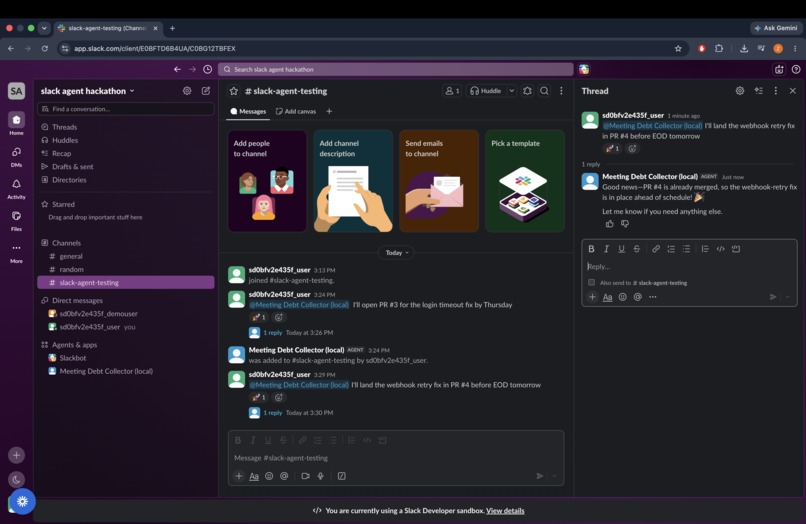The height and width of the screenshot is (524, 806).
Task: Open View details sandbox link
Action: pos(505,511)
